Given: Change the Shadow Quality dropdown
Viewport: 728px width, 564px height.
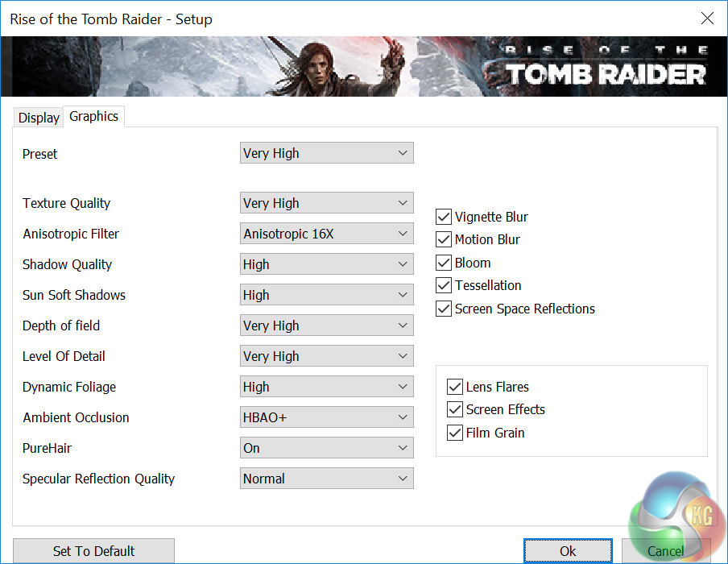Looking at the screenshot, I should pyautogui.click(x=326, y=264).
